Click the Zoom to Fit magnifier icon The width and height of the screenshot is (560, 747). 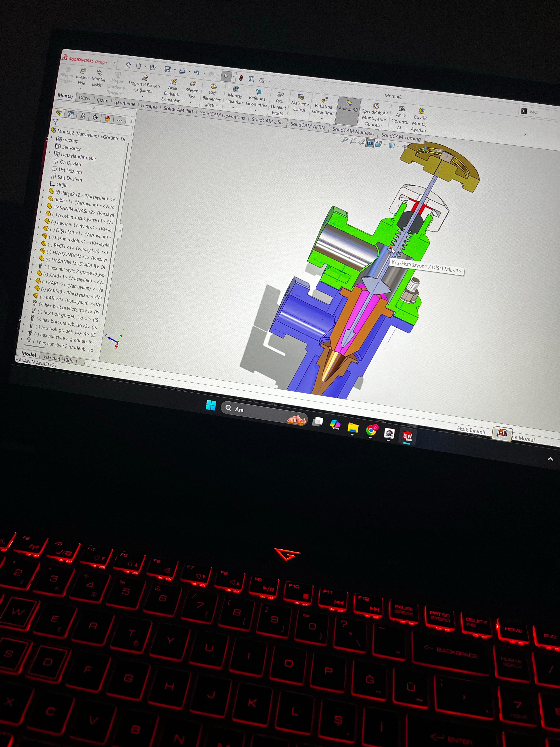344,140
